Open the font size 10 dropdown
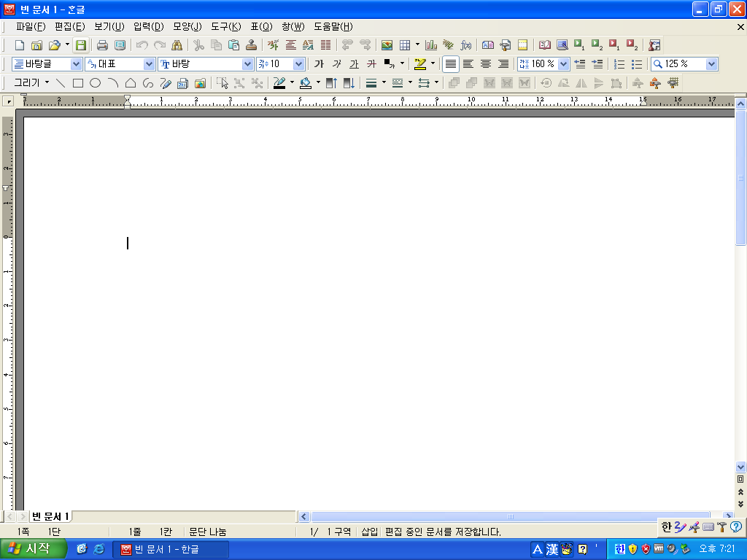 pos(298,64)
